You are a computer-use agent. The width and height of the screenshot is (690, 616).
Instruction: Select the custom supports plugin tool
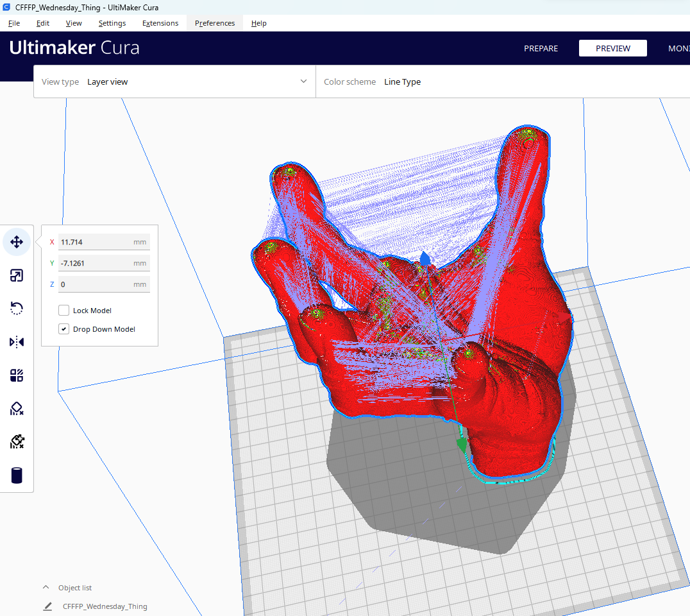pyautogui.click(x=17, y=441)
